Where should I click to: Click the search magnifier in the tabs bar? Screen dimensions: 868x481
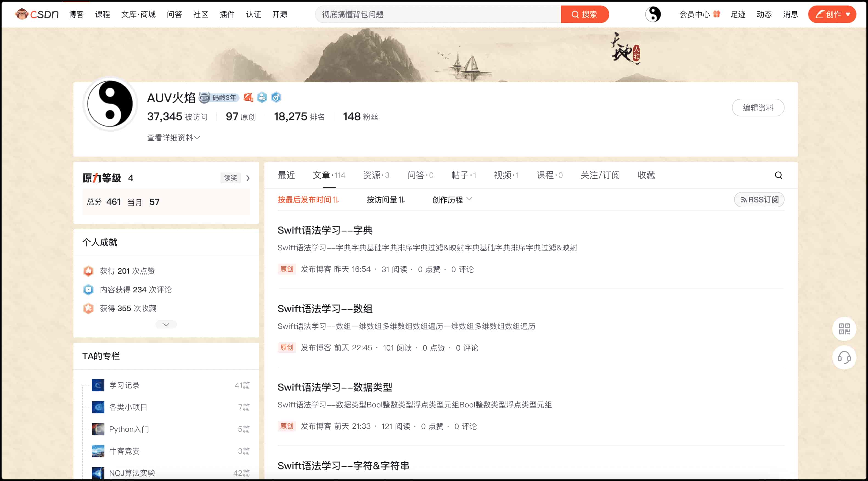(778, 175)
